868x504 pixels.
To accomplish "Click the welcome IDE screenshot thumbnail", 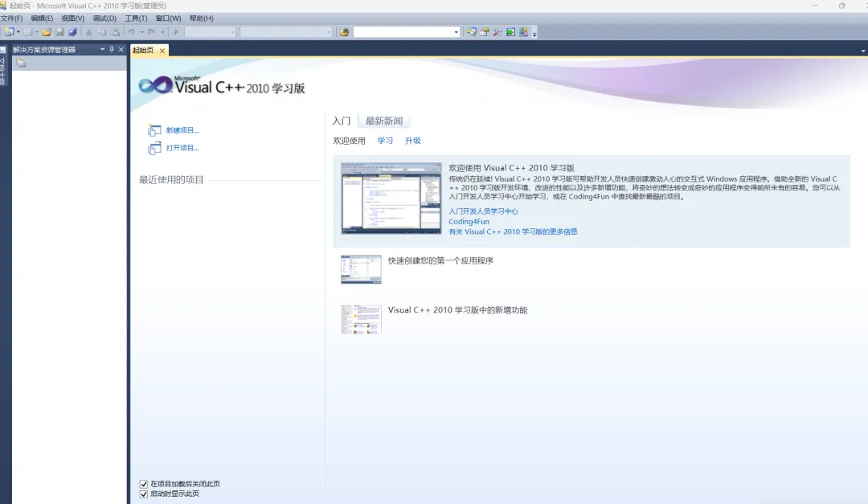I will (391, 199).
